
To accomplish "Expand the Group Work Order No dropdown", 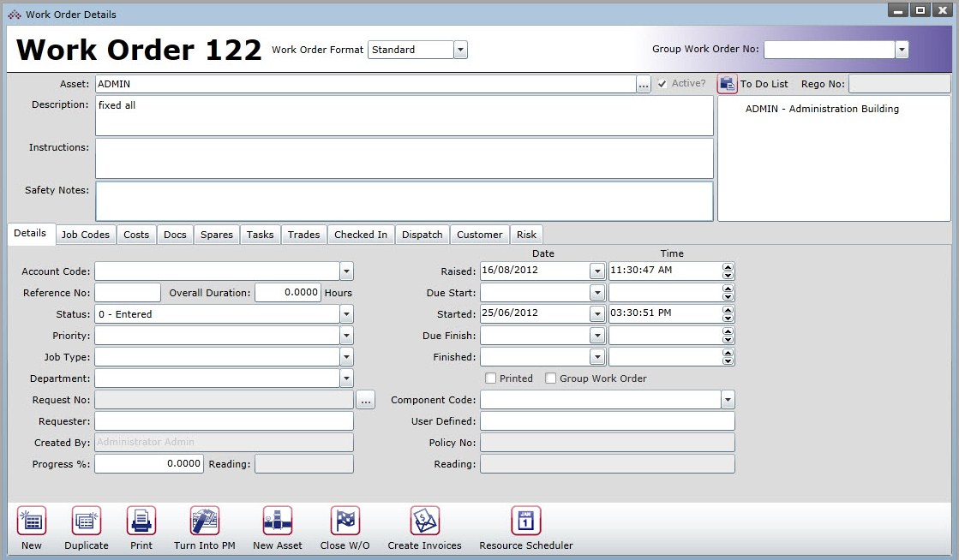I will pos(902,50).
